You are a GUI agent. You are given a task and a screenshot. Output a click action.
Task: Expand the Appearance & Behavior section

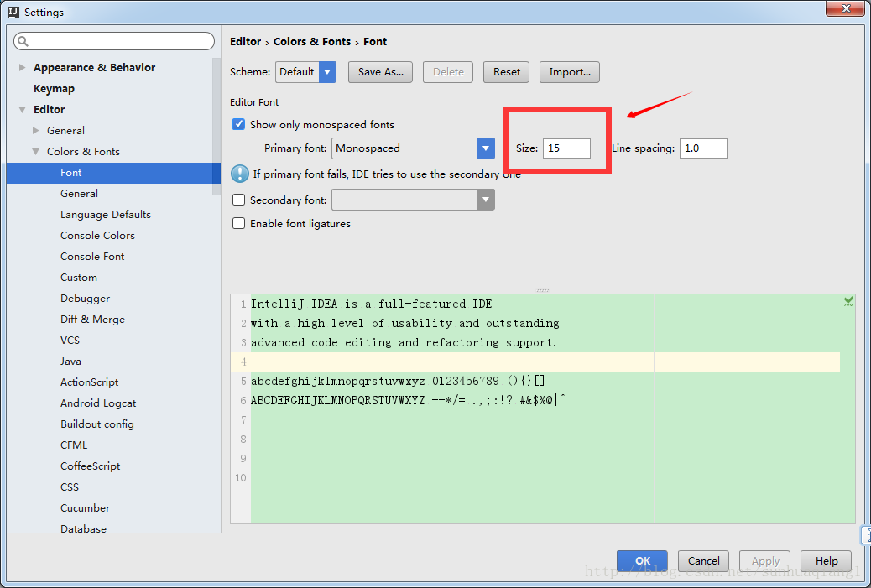(x=21, y=67)
